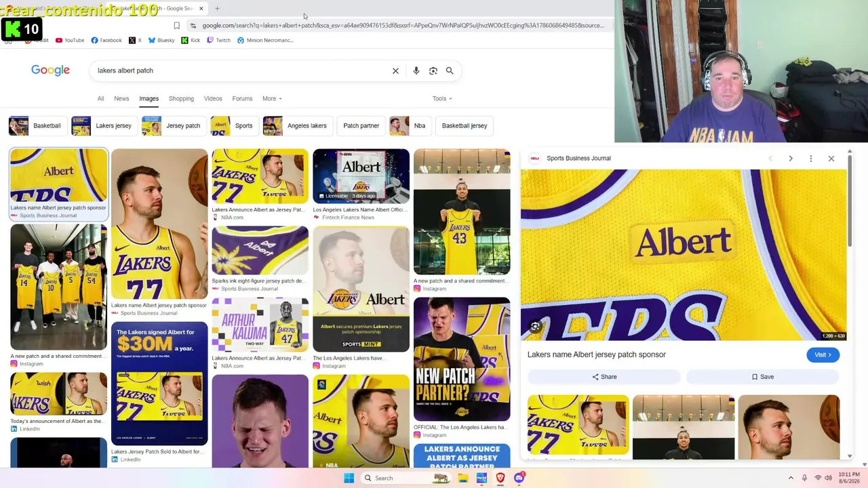Open the four players holding jerseys thumbnail
868x488 pixels.
pos(58,287)
